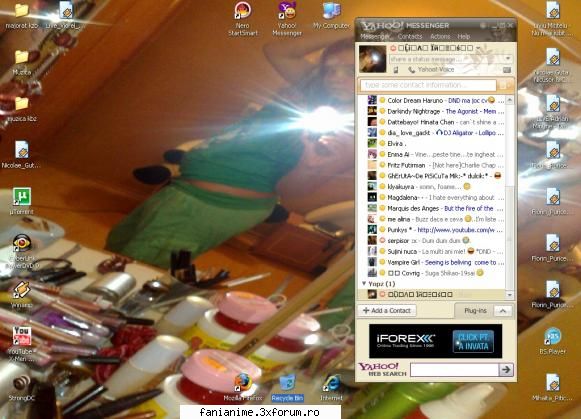
Task: Select the Nicolae_Gut file on left side
Action: point(22,155)
